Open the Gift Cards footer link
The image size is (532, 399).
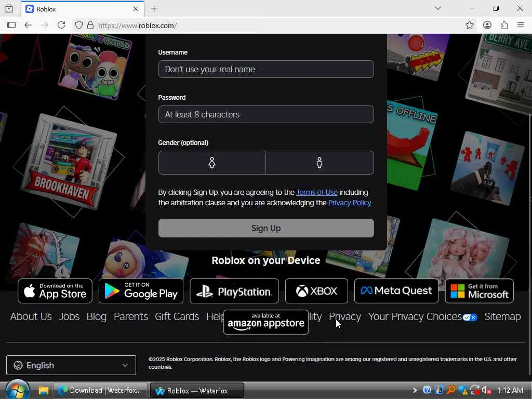pos(177,316)
